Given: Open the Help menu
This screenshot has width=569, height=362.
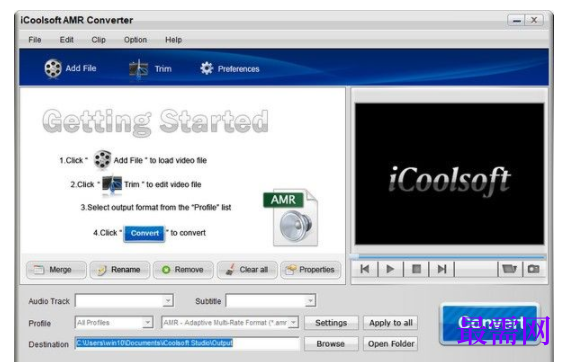Looking at the screenshot, I should (x=173, y=40).
